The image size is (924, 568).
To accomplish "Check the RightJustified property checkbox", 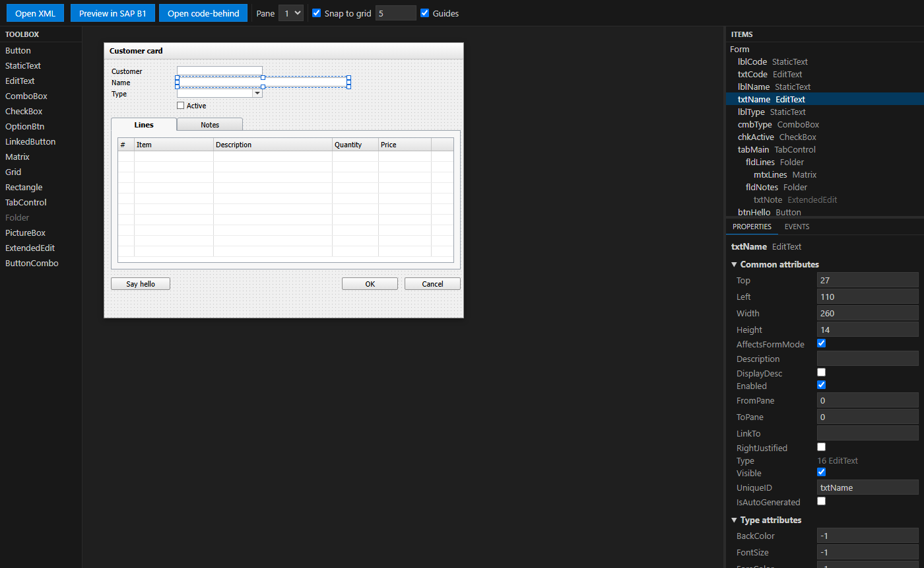I will [x=821, y=447].
